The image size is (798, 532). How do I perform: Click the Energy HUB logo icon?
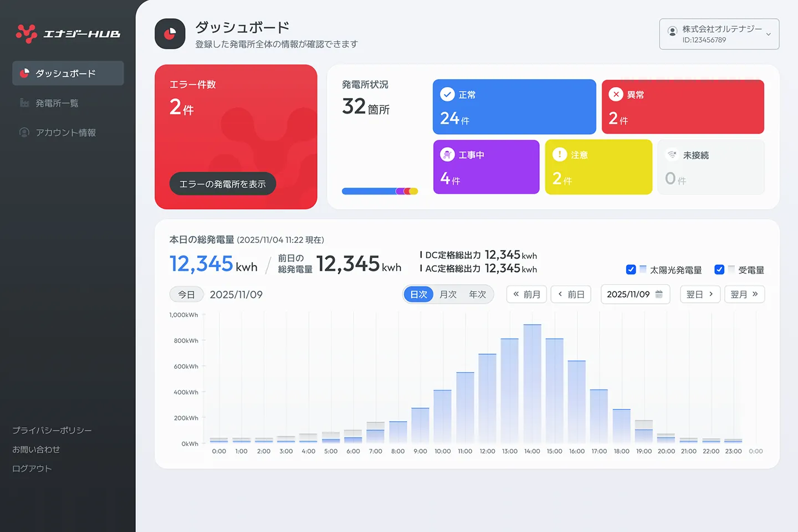26,34
